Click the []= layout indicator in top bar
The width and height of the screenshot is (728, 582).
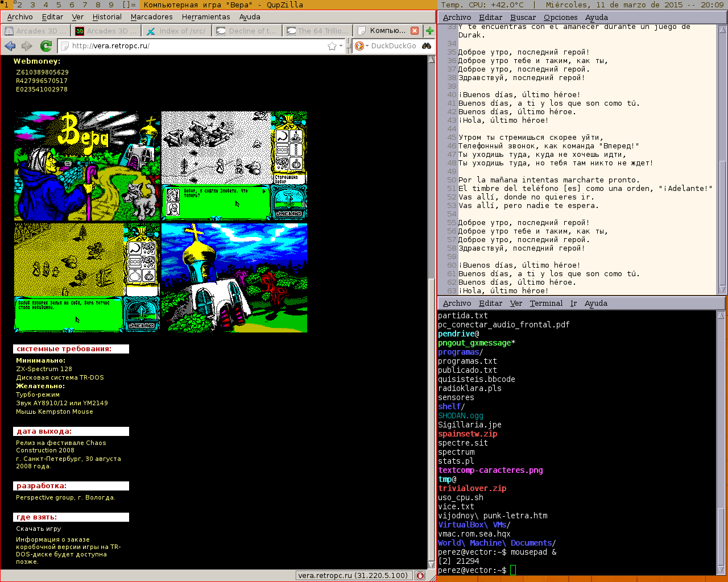[129, 5]
